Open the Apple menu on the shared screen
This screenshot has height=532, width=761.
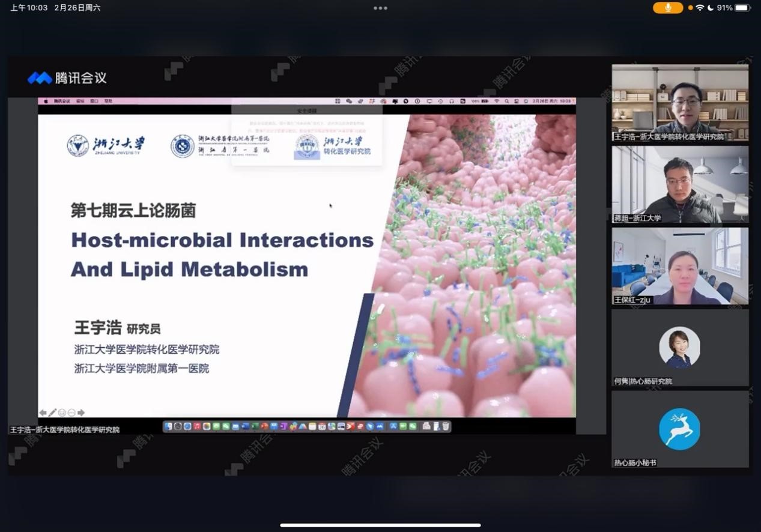[x=46, y=101]
